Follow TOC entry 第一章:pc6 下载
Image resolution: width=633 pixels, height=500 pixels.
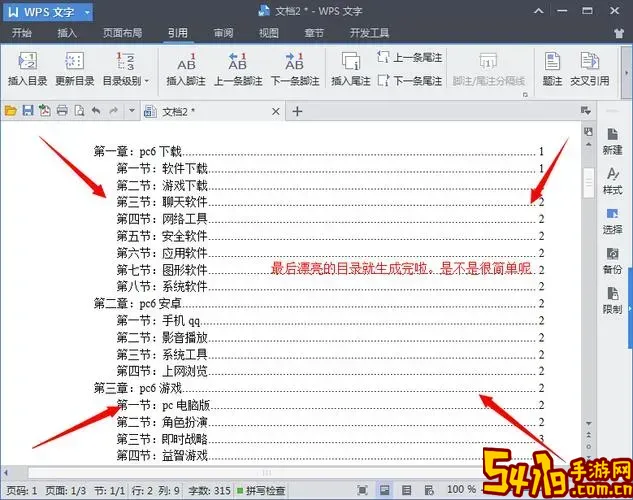point(319,152)
